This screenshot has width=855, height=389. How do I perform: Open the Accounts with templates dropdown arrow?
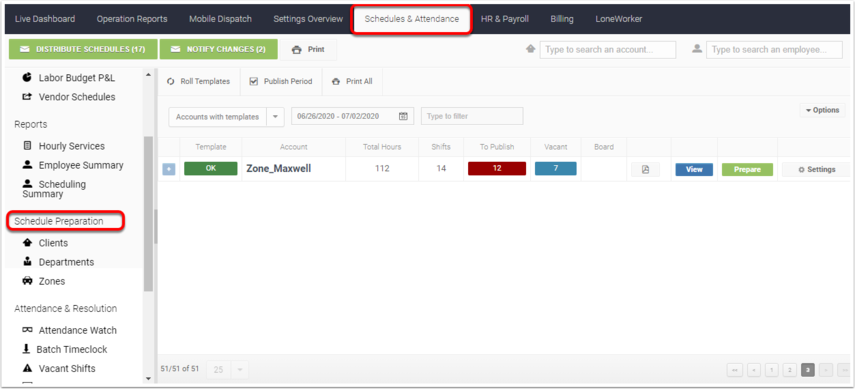point(275,117)
